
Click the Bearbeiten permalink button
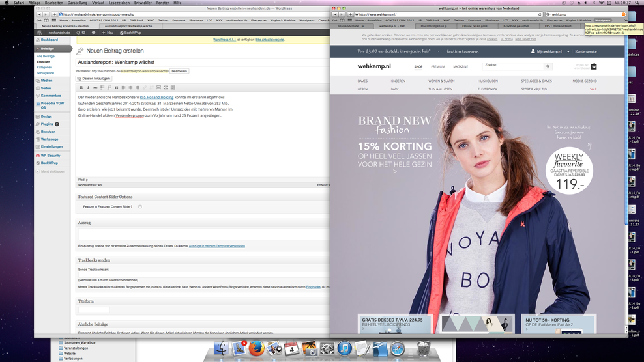[179, 71]
